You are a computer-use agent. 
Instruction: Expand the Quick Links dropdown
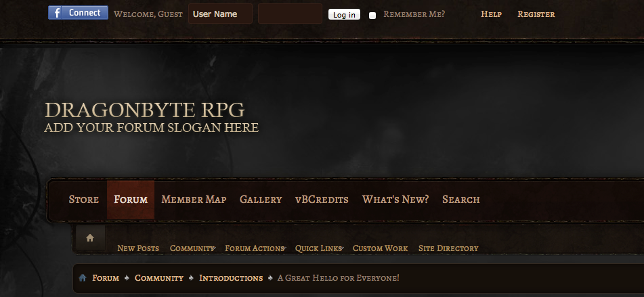click(319, 248)
